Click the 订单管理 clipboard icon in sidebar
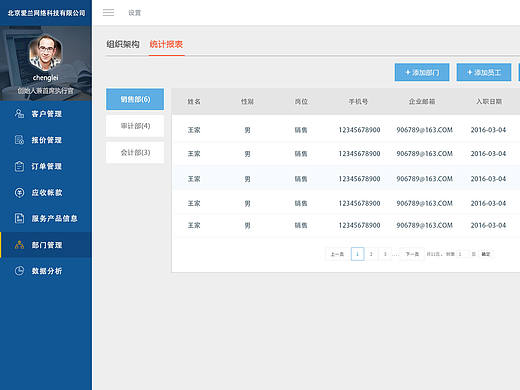Screen dimensions: 520x390 (x=19, y=166)
